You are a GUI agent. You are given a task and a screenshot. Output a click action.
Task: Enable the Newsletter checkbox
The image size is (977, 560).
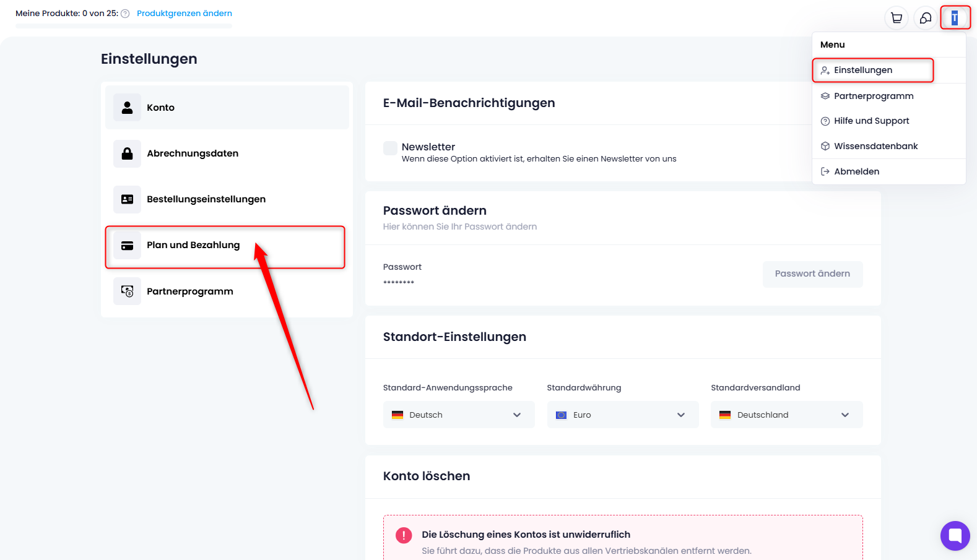pyautogui.click(x=390, y=148)
